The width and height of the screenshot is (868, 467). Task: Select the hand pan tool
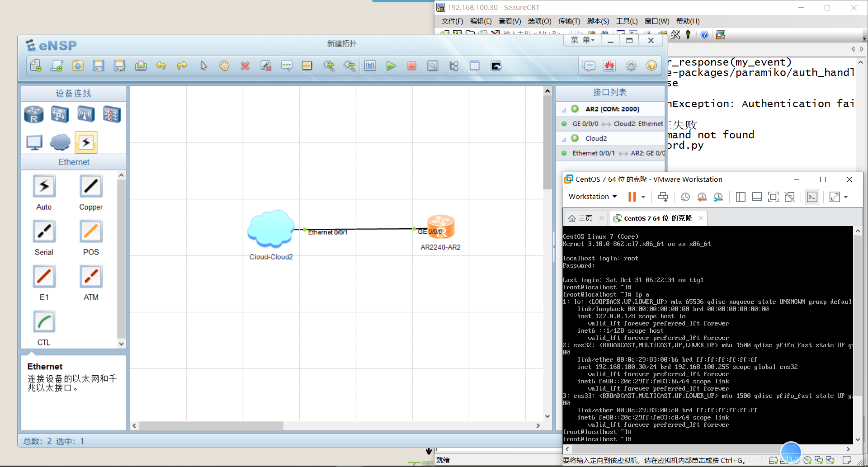pyautogui.click(x=224, y=66)
